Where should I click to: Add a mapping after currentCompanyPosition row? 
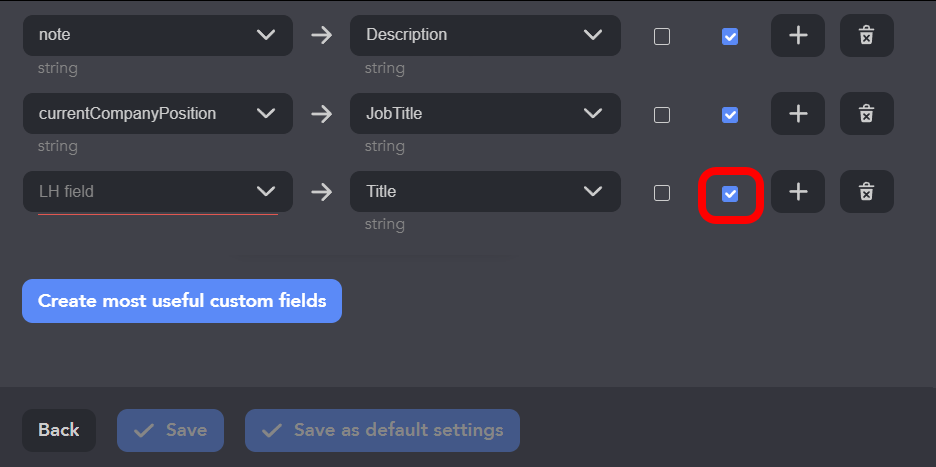coord(797,114)
